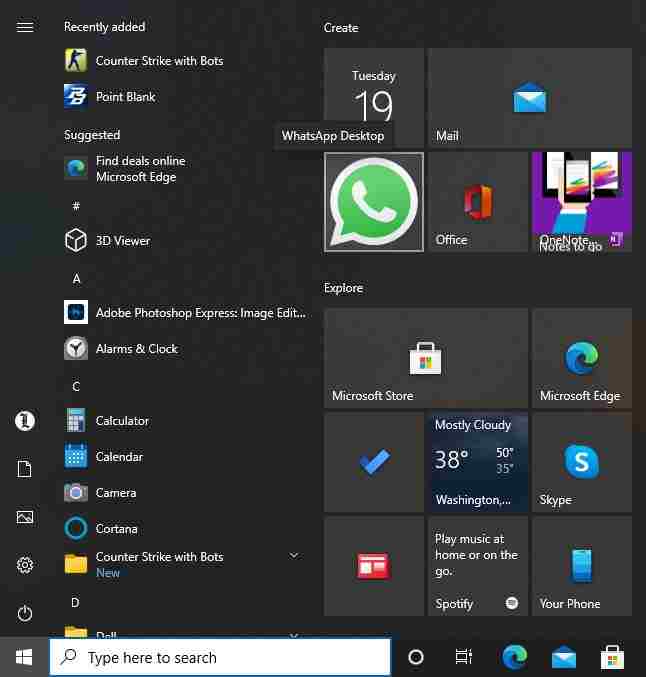Expand the Start menu hamburger button
This screenshot has width=646, height=677.
pos(25,27)
